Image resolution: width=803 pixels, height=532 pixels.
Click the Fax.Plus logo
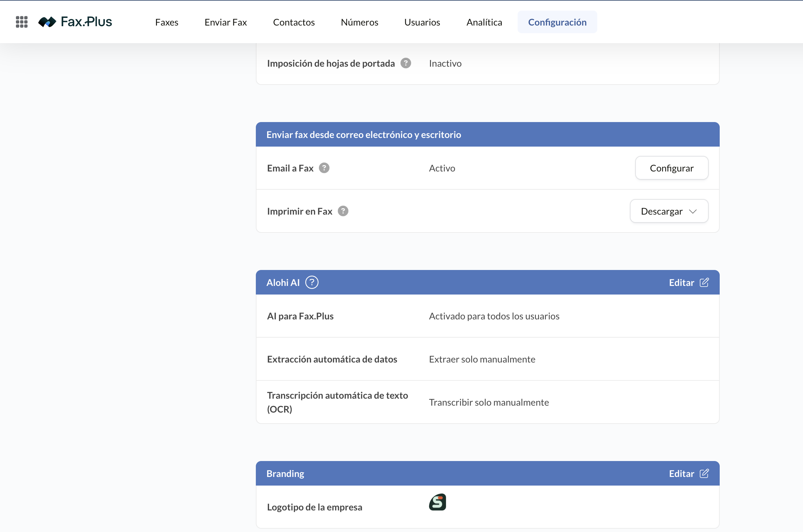pyautogui.click(x=75, y=22)
